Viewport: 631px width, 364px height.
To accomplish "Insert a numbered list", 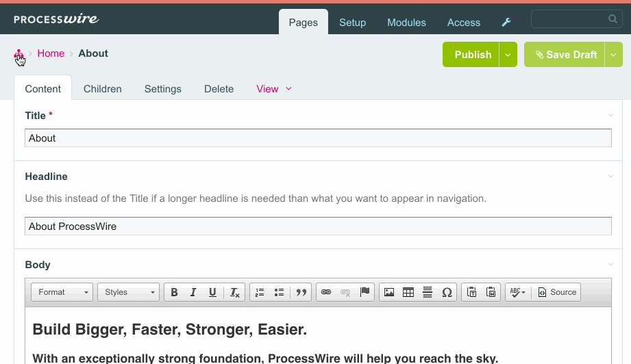I will coord(260,292).
